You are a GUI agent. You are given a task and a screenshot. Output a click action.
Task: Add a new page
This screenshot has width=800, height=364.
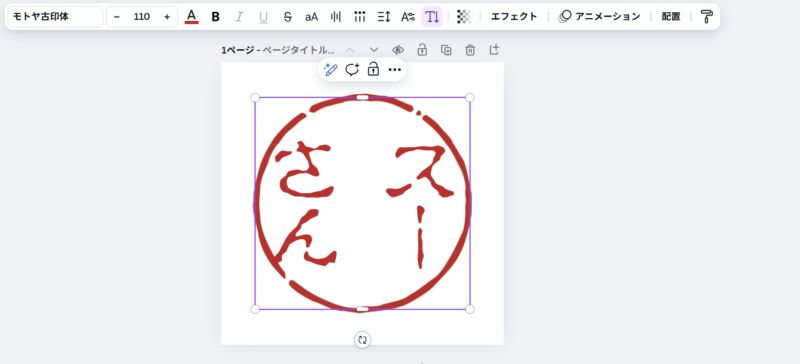494,50
